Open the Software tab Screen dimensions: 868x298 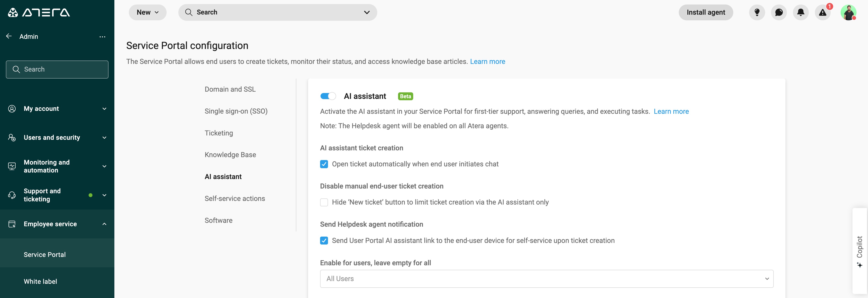pos(218,220)
